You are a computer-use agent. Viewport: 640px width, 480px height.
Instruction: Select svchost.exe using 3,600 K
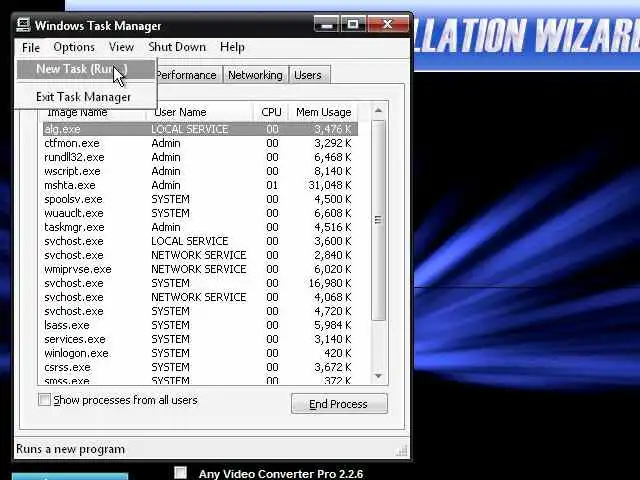point(200,241)
